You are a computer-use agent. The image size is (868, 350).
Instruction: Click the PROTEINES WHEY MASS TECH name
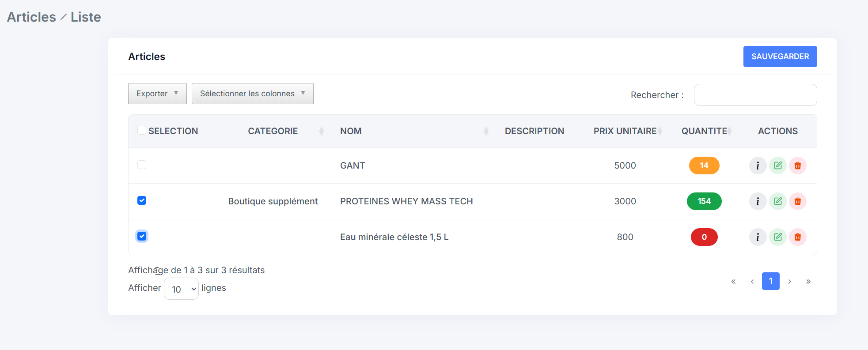pyautogui.click(x=406, y=201)
